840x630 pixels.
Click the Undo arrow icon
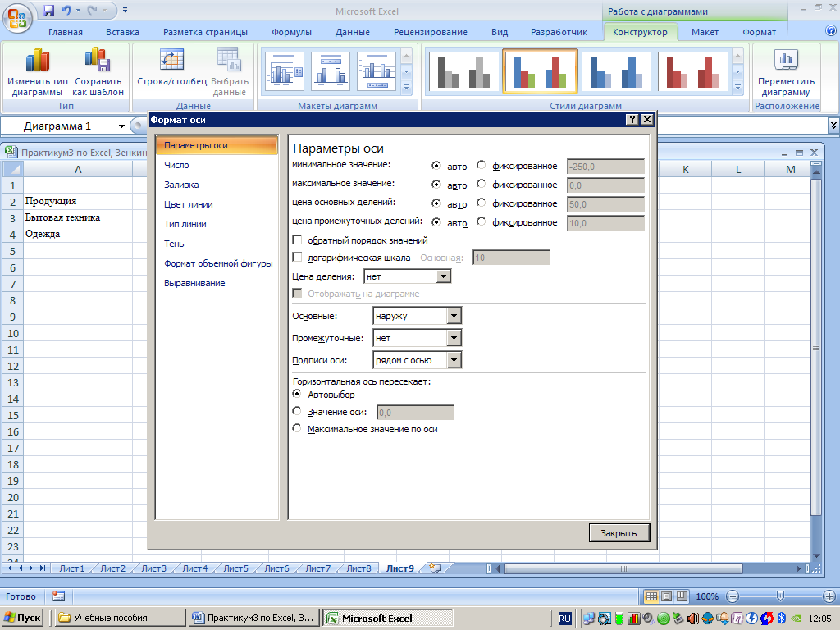click(x=66, y=10)
